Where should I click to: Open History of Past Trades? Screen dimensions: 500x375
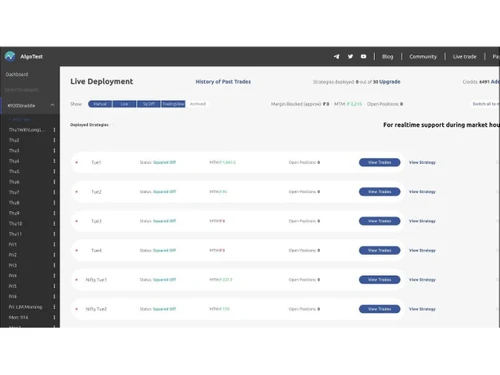point(223,82)
